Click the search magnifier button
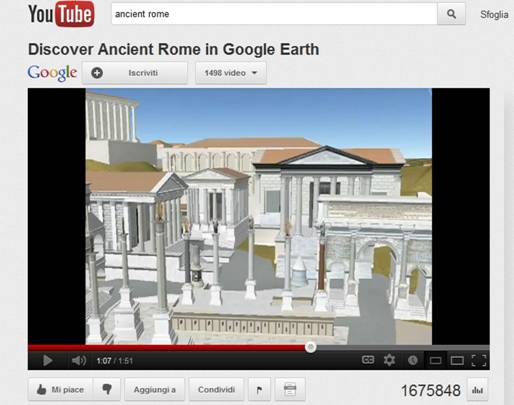514x405 pixels. [451, 14]
